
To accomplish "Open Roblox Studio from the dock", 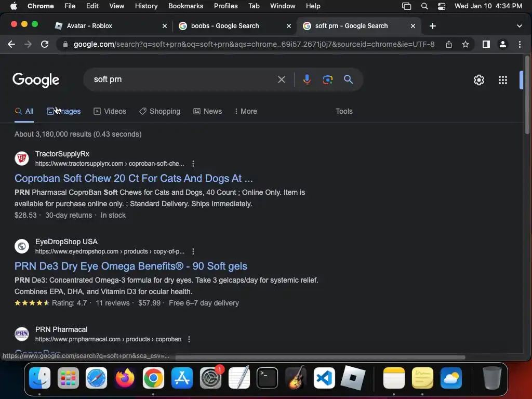I will [353, 378].
